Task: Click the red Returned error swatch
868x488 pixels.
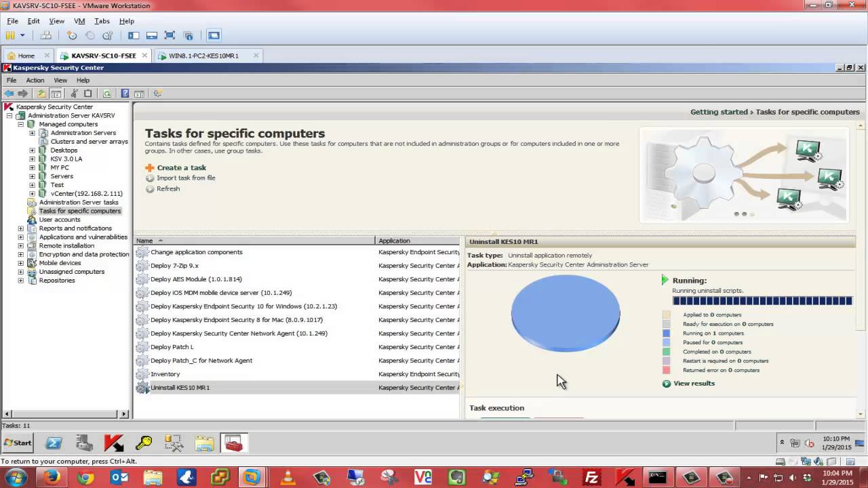Action: (667, 370)
